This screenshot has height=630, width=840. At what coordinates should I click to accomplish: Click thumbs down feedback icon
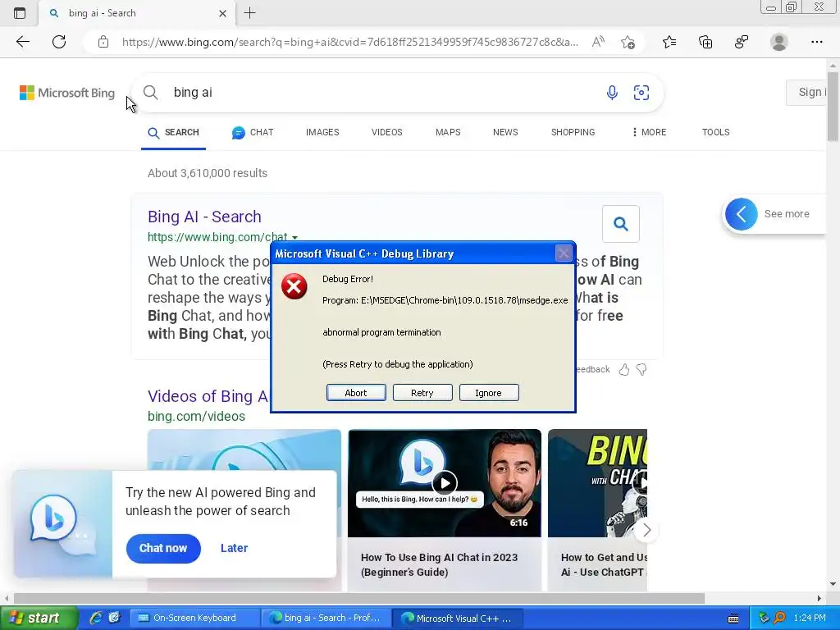coord(641,369)
